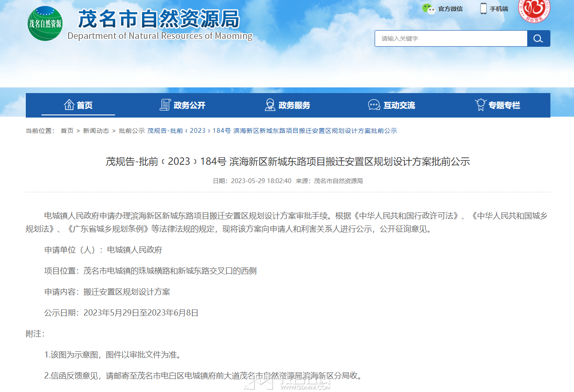
Task: Click the person icon beside 政务服务
Action: click(x=270, y=105)
